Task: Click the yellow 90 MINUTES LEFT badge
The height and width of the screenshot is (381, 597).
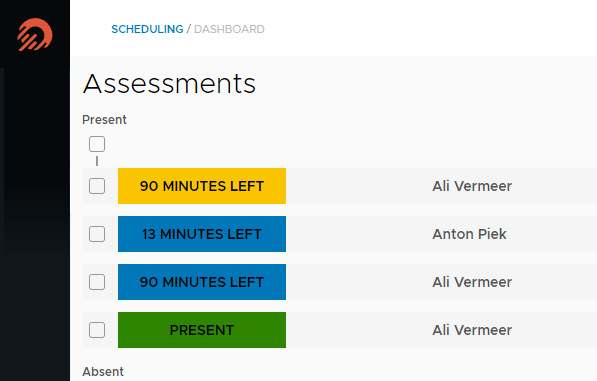Action: click(202, 186)
